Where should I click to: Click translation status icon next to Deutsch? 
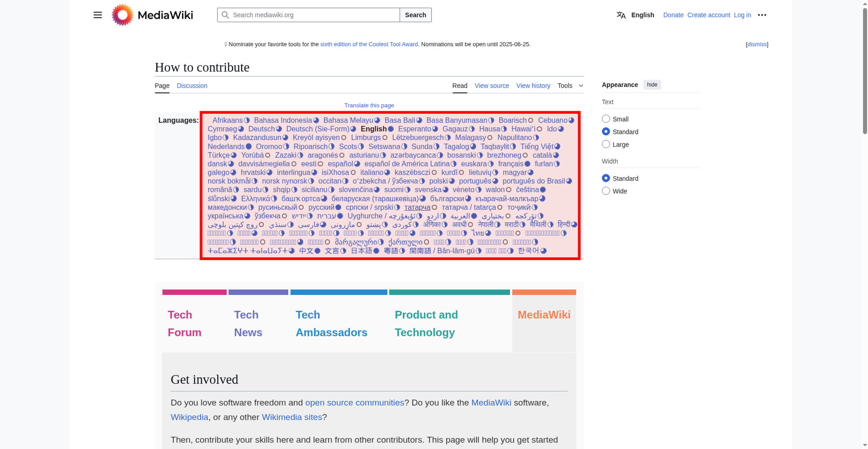coord(279,129)
